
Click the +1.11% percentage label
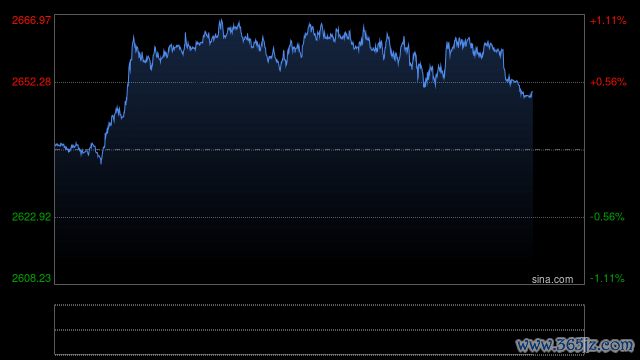tap(608, 20)
